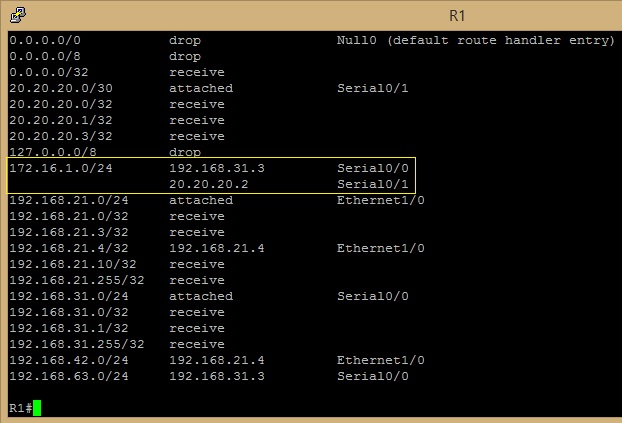This screenshot has width=622, height=423.
Task: Click next hop 20.20.20.2 in highlighted box
Action: pyautogui.click(x=209, y=184)
